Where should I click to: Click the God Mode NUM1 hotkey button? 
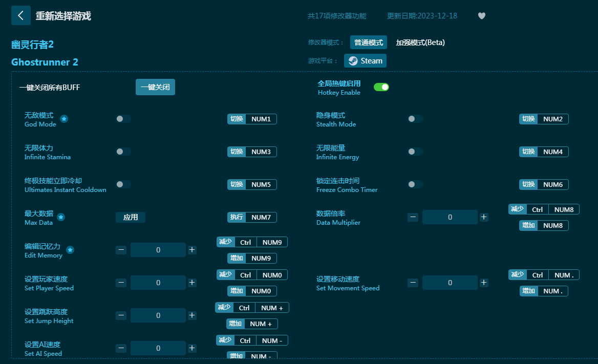point(252,119)
